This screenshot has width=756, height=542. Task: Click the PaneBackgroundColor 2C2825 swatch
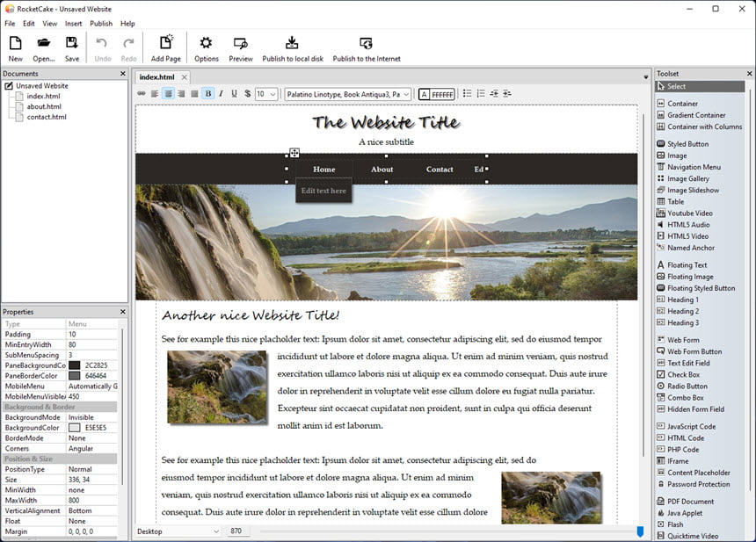click(74, 365)
